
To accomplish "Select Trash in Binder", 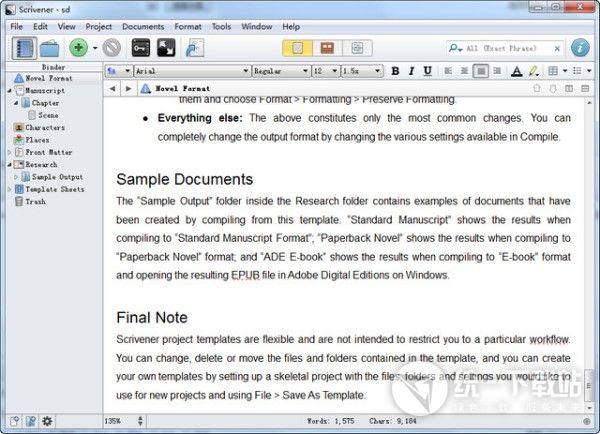I will (36, 201).
